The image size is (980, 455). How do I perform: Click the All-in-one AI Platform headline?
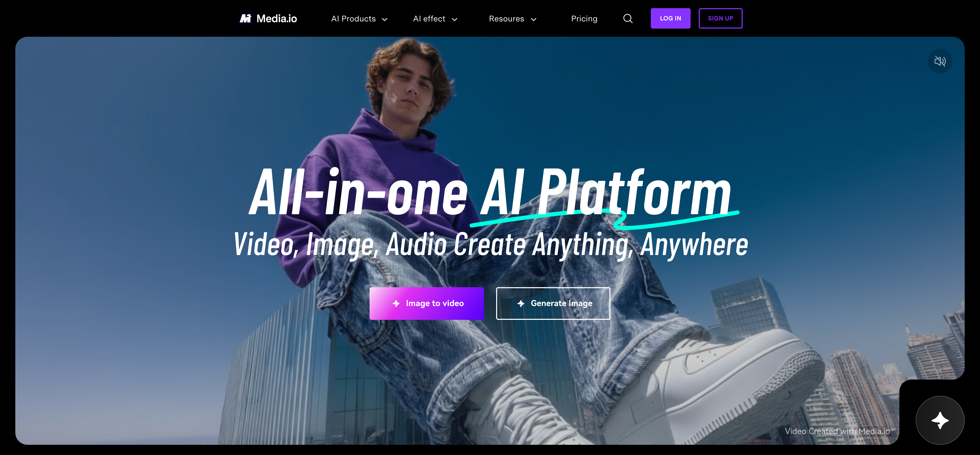(490, 192)
